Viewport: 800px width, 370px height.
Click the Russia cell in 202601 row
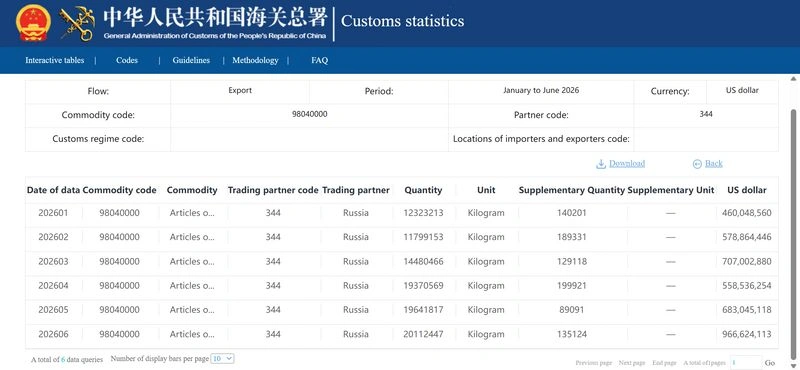[x=356, y=213]
